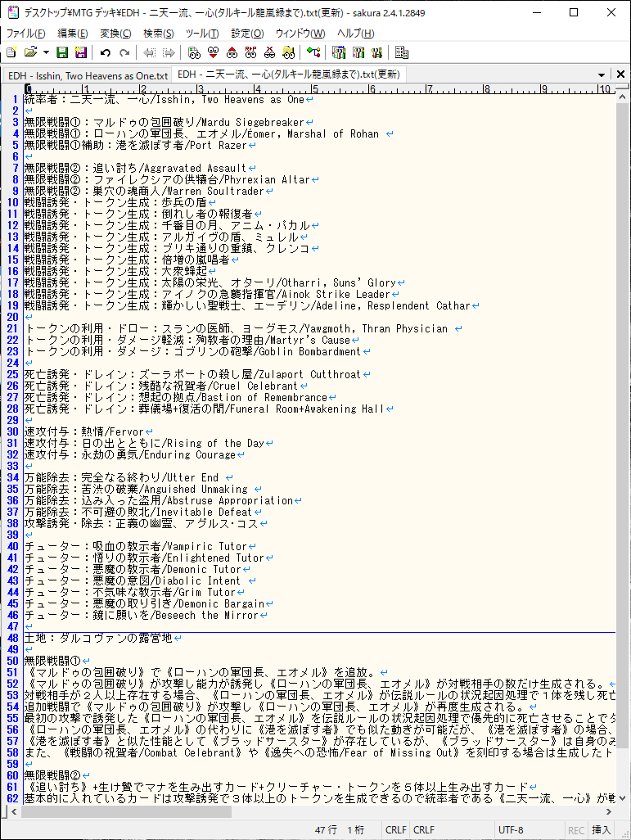Open common settings icon
The height and width of the screenshot is (840, 631).
(376, 52)
